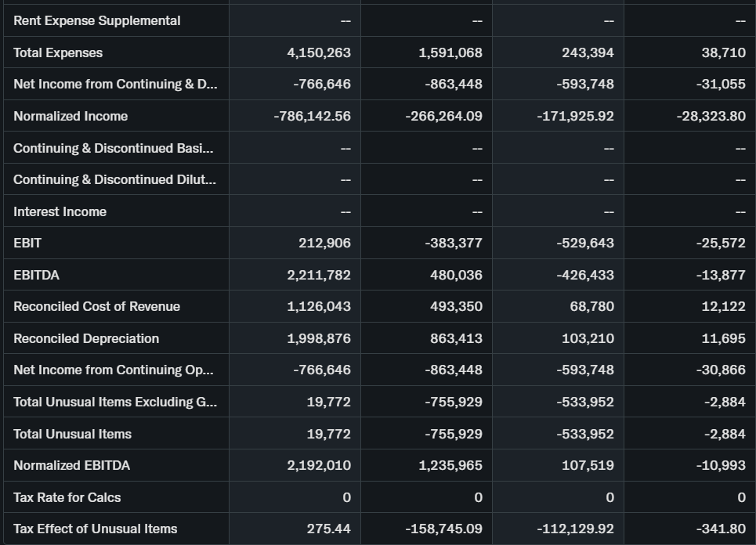Select the Normalized EBITDA row label
The height and width of the screenshot is (545, 756).
point(71,465)
